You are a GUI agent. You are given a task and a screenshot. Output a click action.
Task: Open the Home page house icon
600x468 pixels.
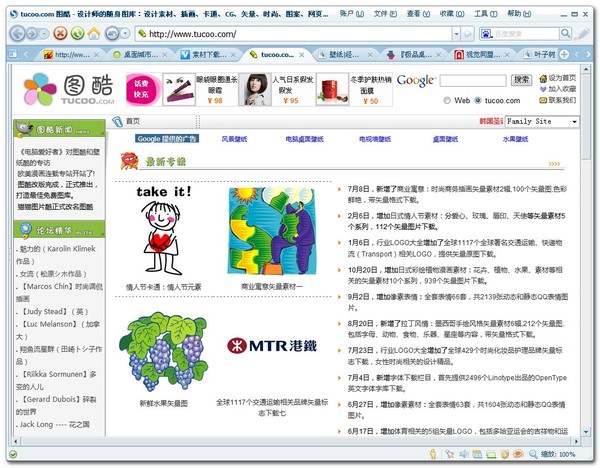point(94,34)
